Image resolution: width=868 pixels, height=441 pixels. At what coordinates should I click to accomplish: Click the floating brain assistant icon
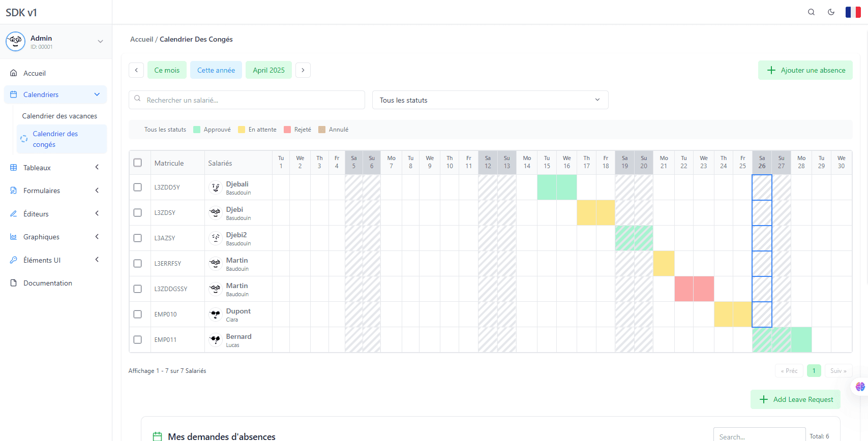[860, 387]
